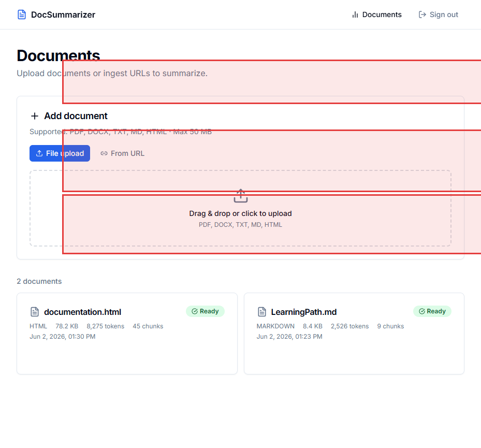Switch to the From URL tab

click(122, 153)
